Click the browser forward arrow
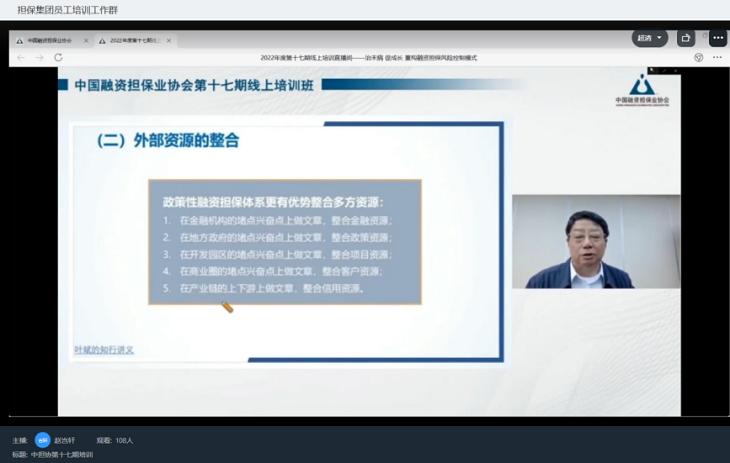This screenshot has width=730, height=463. click(40, 57)
